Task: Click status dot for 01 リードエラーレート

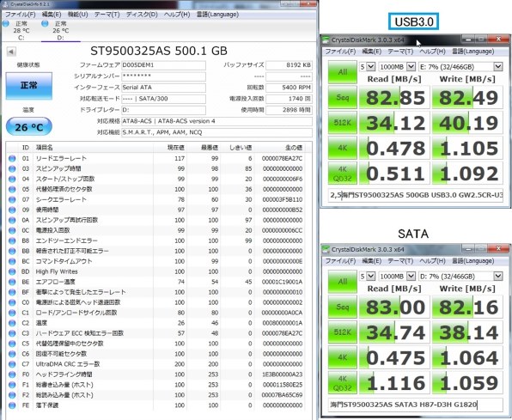Action: [x=12, y=158]
